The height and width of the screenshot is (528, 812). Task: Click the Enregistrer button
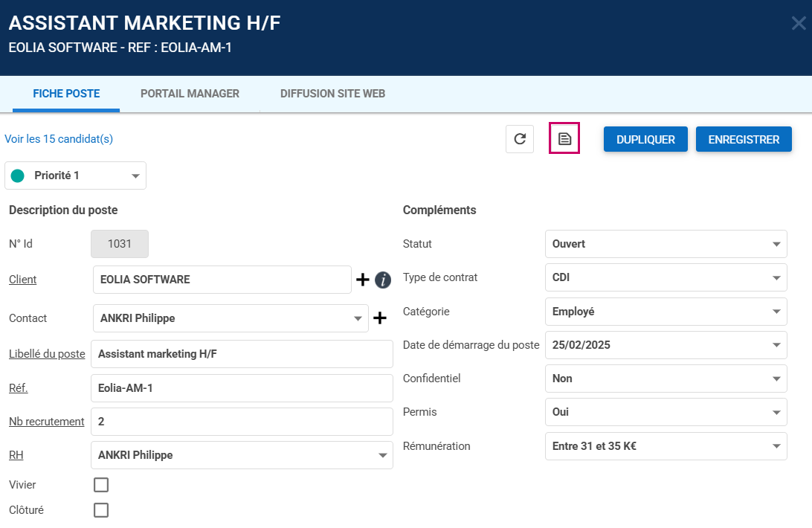tap(744, 139)
